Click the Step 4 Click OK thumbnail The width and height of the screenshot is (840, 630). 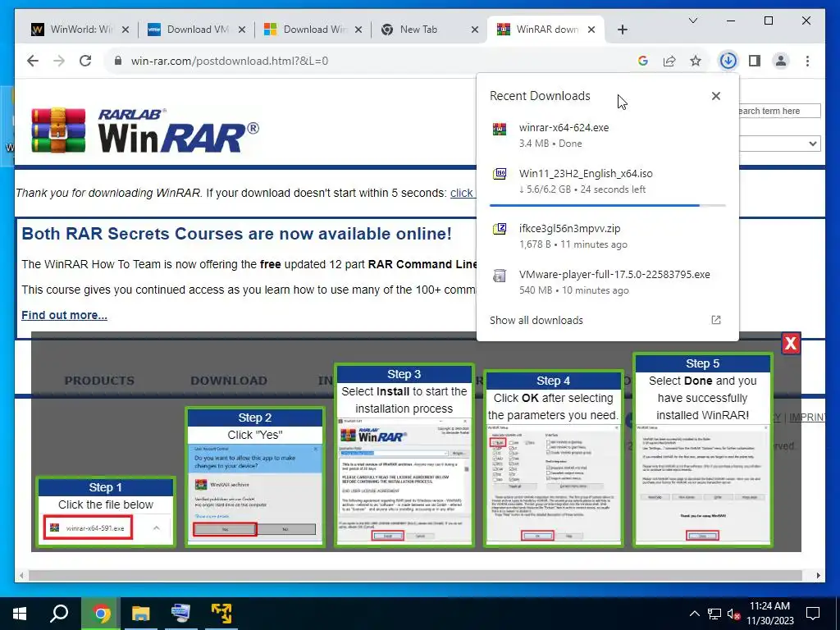coord(554,459)
